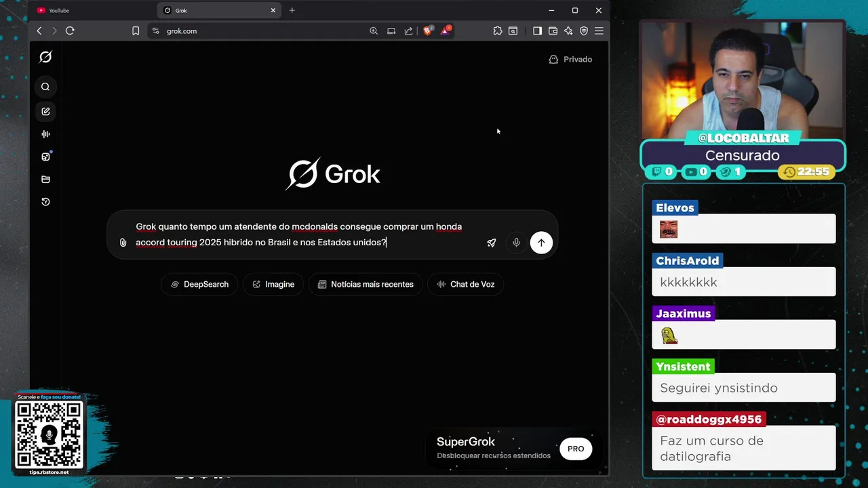Click the donation QR code
The width and height of the screenshot is (868, 488).
pos(49,434)
